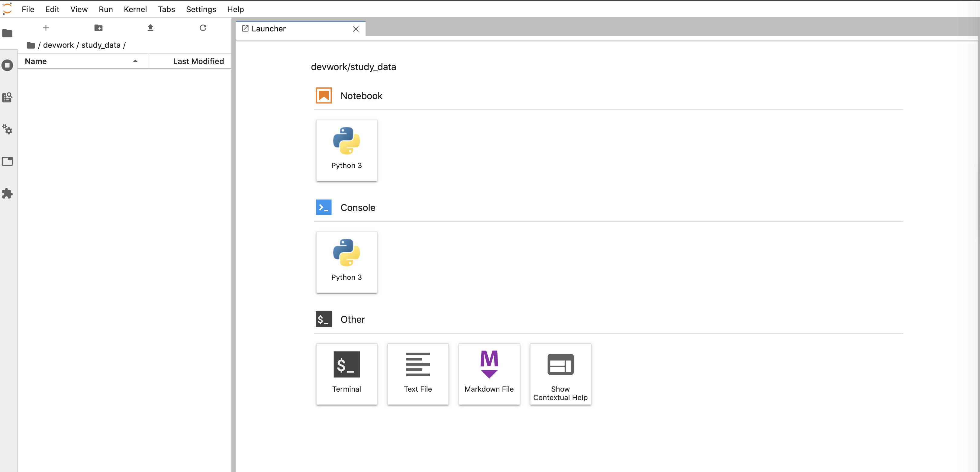The image size is (980, 472).
Task: Show running terminals and kernels panel
Action: 7,66
